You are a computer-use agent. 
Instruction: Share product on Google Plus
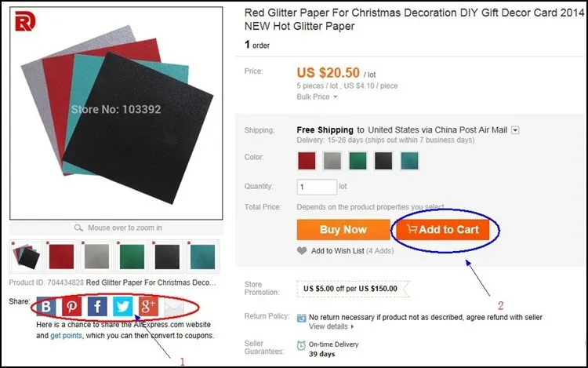(148, 307)
